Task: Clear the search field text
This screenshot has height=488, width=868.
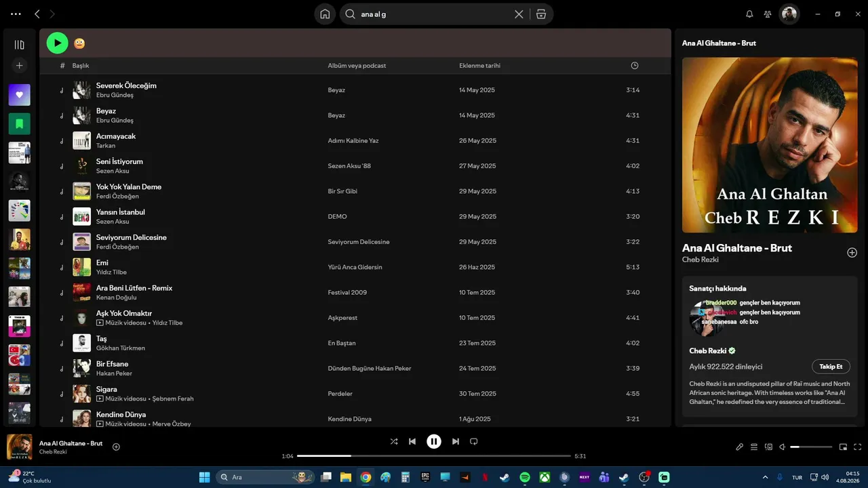Action: click(x=519, y=14)
